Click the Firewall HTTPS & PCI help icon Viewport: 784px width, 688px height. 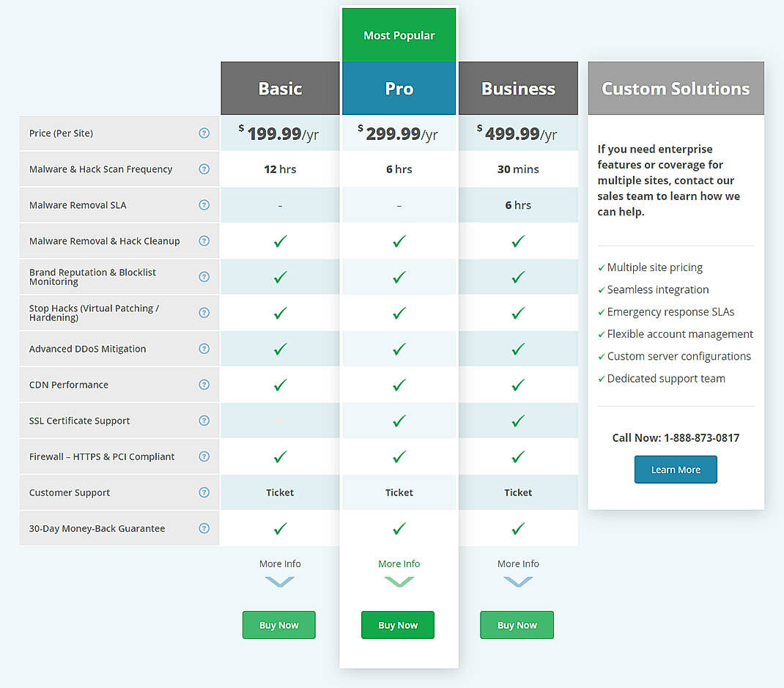coord(204,456)
